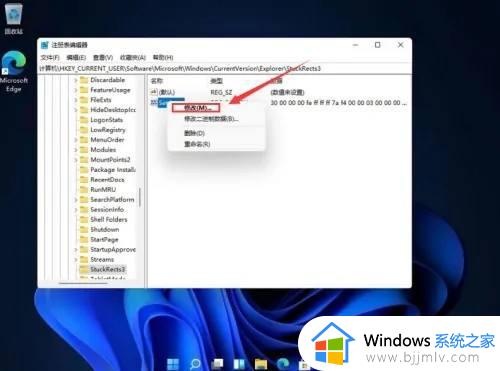Click the binary value icon below (默认)
This screenshot has height=371, width=500.
154,102
